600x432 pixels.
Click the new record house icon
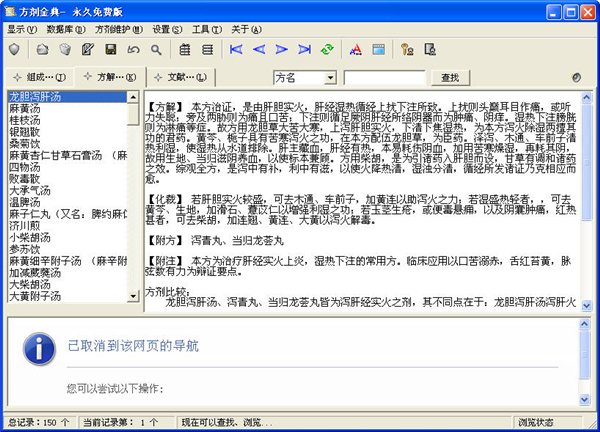(42, 49)
